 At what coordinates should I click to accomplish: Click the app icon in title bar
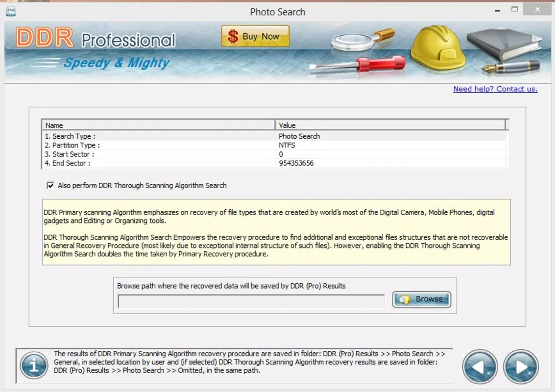click(x=11, y=12)
